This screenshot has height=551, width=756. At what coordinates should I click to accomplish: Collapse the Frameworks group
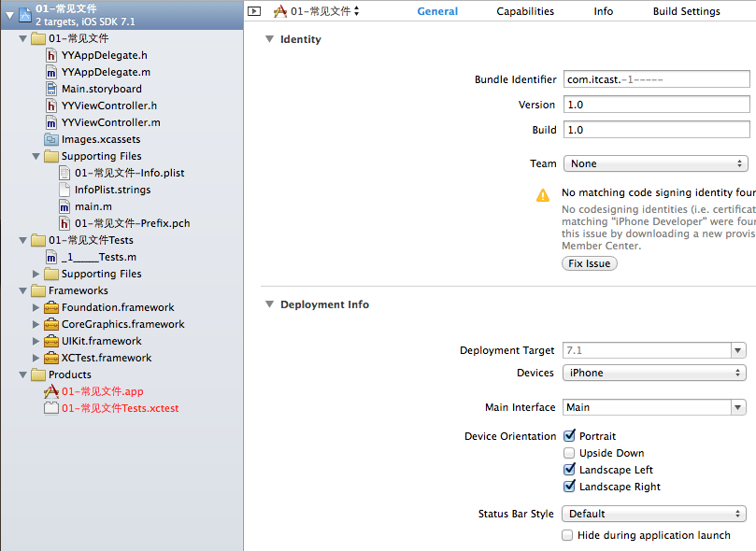[22, 291]
